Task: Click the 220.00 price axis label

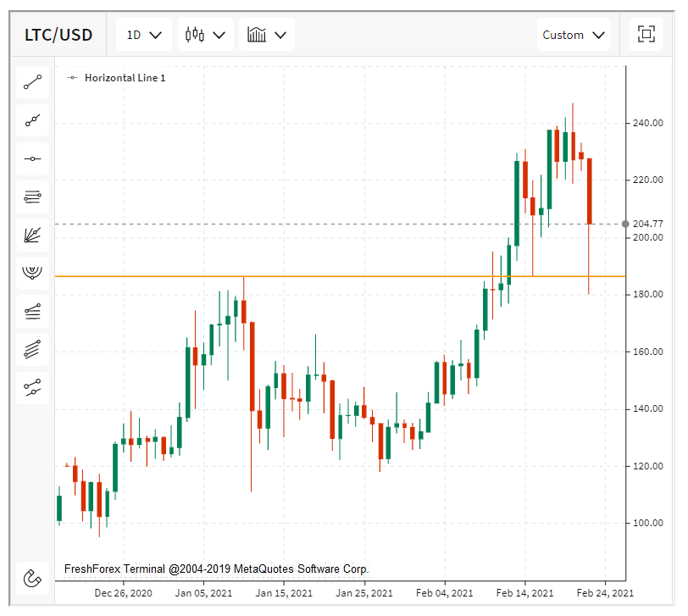Action: click(647, 180)
